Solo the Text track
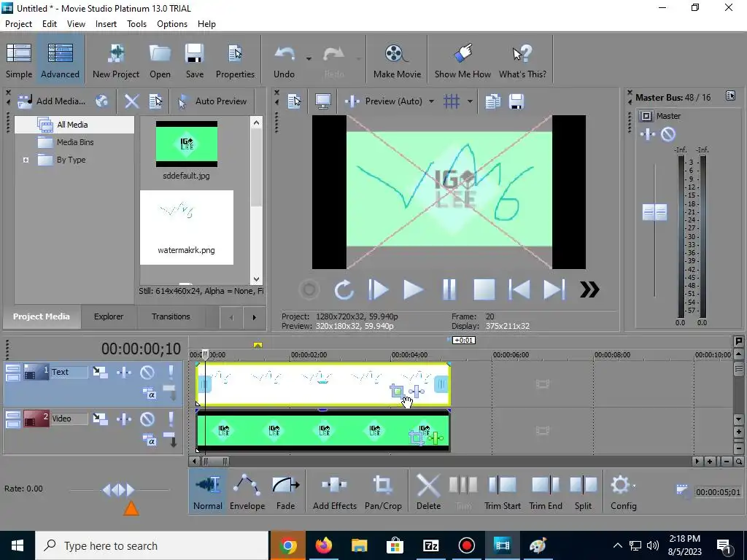Image resolution: width=747 pixels, height=560 pixels. (x=171, y=372)
